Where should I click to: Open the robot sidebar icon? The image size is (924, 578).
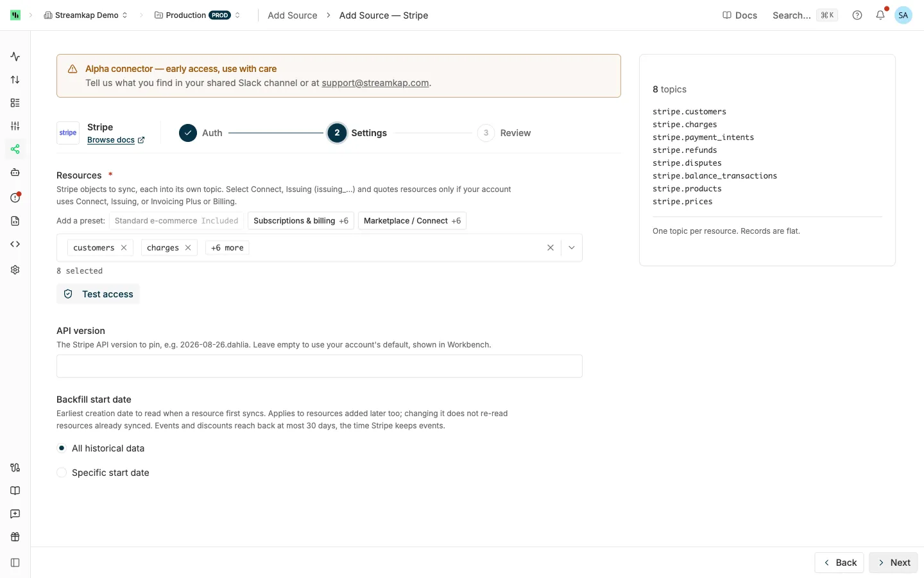[x=15, y=172]
